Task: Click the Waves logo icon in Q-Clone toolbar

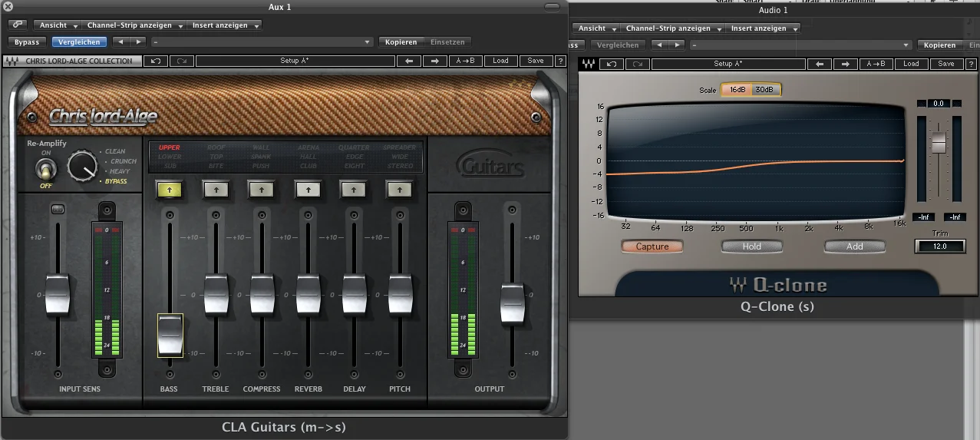Action: (589, 64)
